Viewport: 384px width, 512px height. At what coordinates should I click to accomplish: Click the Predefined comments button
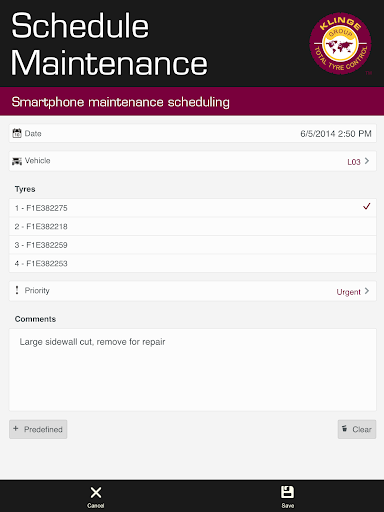pos(38,429)
